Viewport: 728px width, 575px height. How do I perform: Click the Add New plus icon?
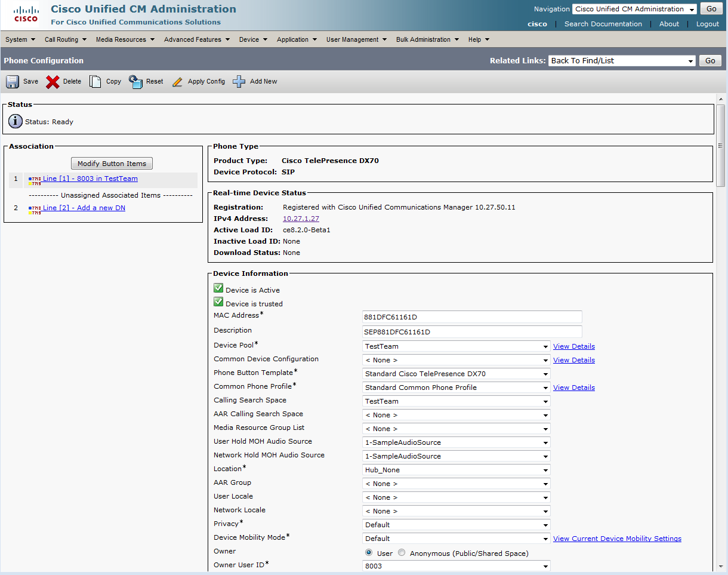coord(239,82)
